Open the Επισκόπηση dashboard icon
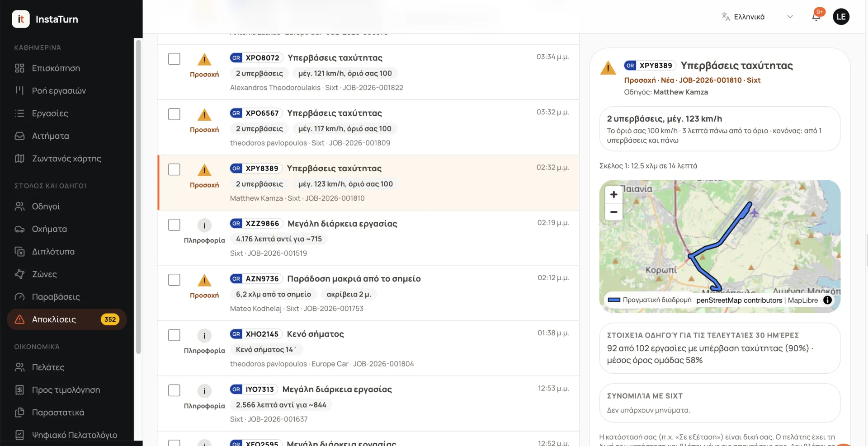The image size is (868, 446). tap(19, 68)
